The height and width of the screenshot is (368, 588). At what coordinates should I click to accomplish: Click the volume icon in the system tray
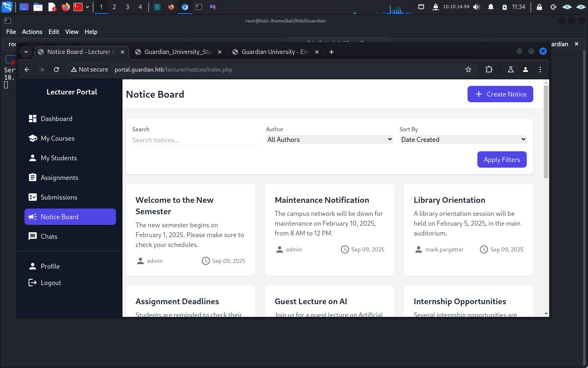click(x=477, y=7)
